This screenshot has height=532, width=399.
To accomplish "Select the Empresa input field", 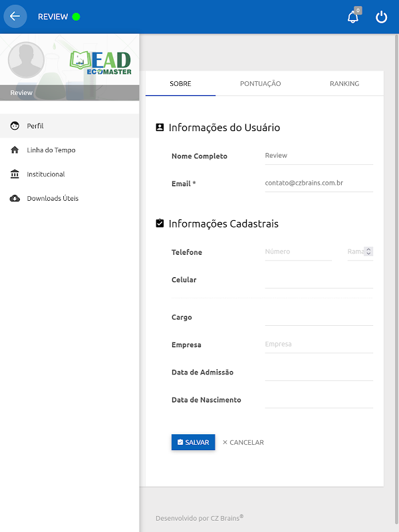I will (319, 344).
